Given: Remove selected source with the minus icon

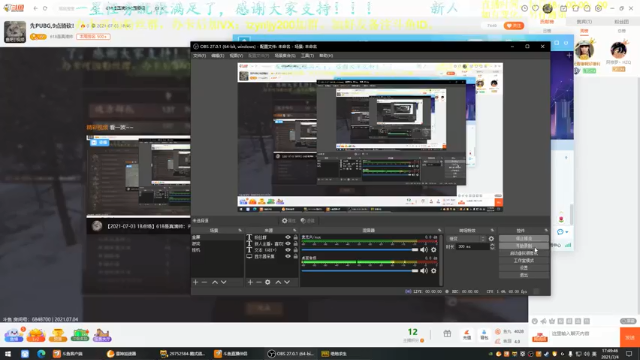Looking at the screenshot, I should pos(259,282).
